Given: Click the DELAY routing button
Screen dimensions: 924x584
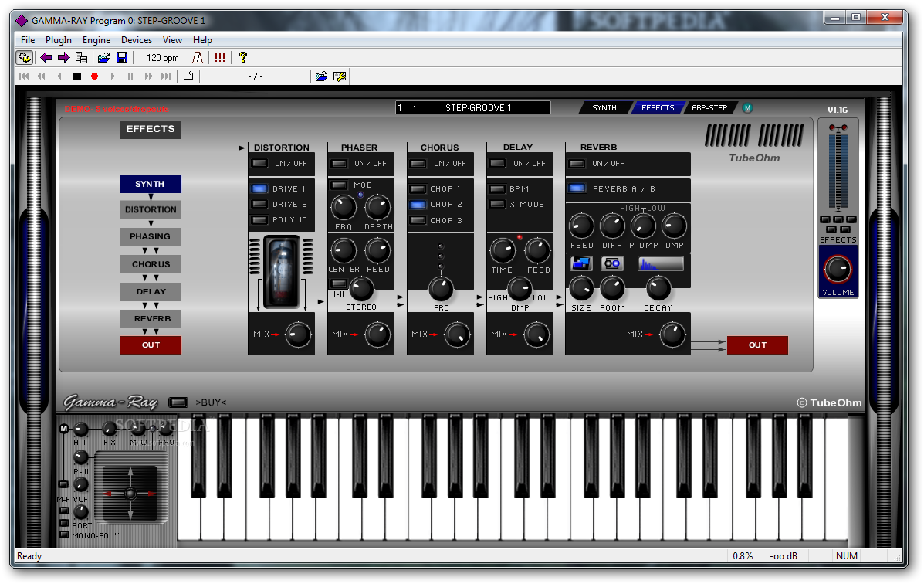Looking at the screenshot, I should point(151,291).
